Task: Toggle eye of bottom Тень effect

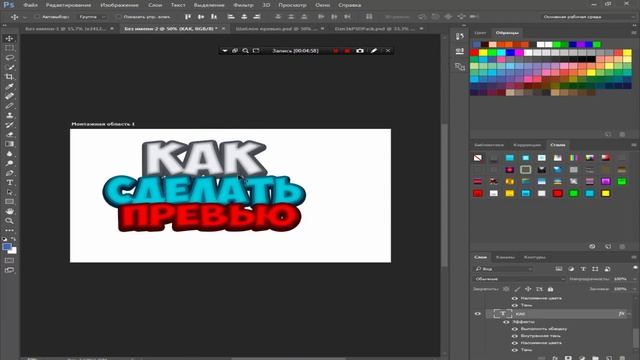Action: [514, 350]
